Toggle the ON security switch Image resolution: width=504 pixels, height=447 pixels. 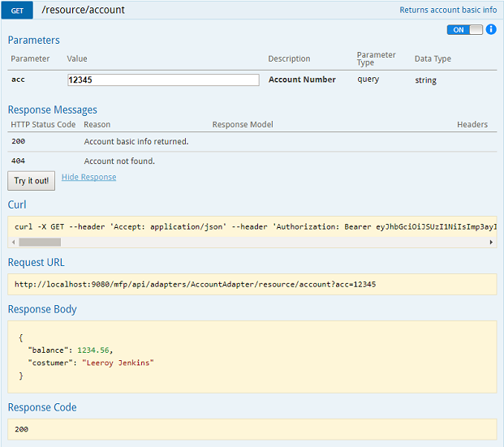coord(465,29)
